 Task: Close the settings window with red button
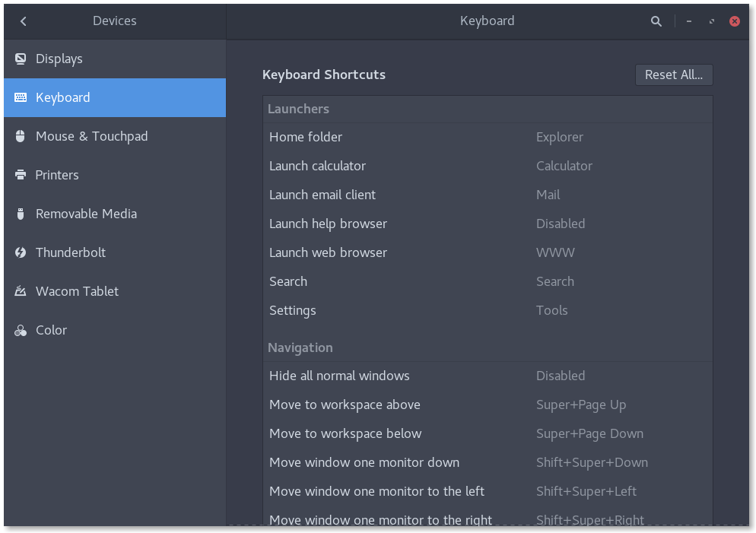734,21
